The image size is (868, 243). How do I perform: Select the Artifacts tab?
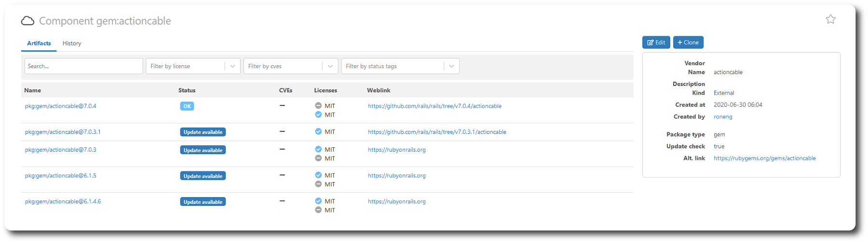(39, 43)
